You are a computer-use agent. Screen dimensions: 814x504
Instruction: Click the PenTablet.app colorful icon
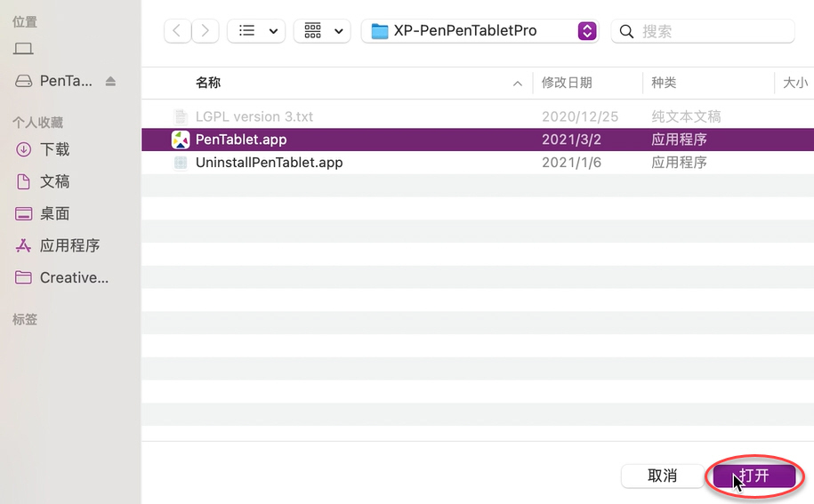(181, 140)
